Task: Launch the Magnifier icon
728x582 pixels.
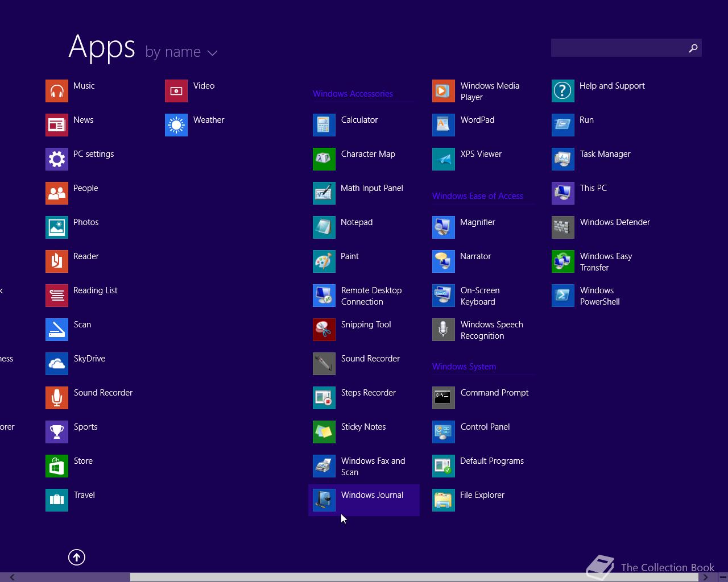Action: pos(444,227)
